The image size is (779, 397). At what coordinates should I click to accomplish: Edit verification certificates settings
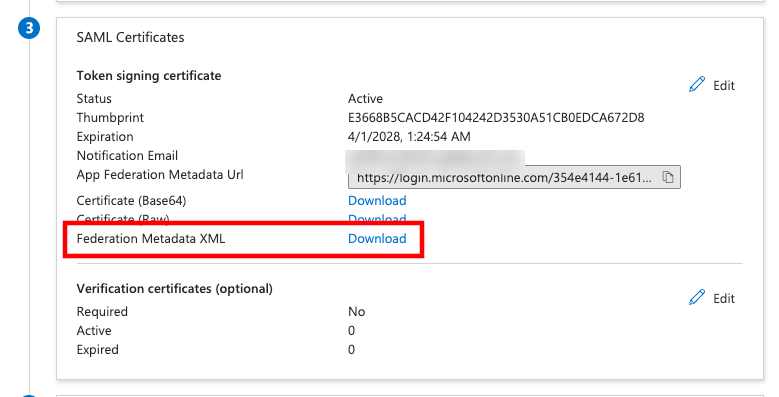[x=711, y=298]
